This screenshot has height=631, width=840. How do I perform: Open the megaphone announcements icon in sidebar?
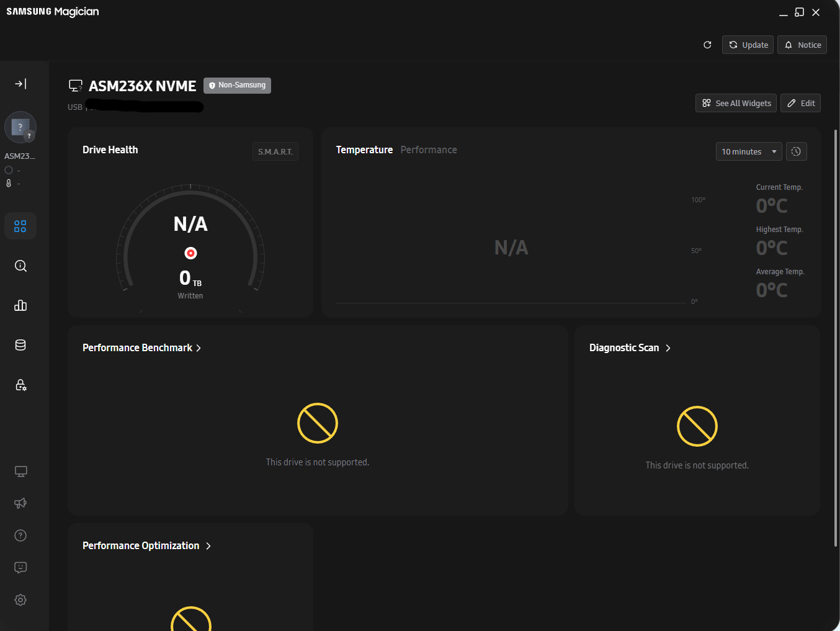20,503
